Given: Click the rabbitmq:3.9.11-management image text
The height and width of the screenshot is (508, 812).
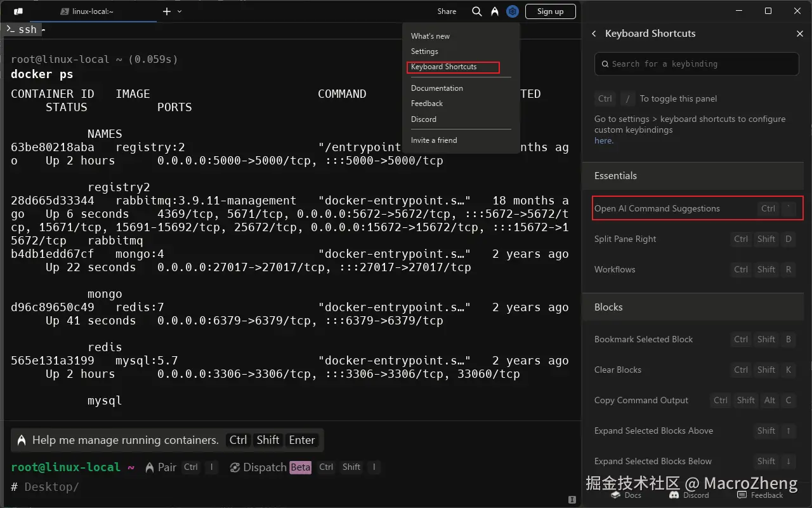Looking at the screenshot, I should [x=206, y=201].
